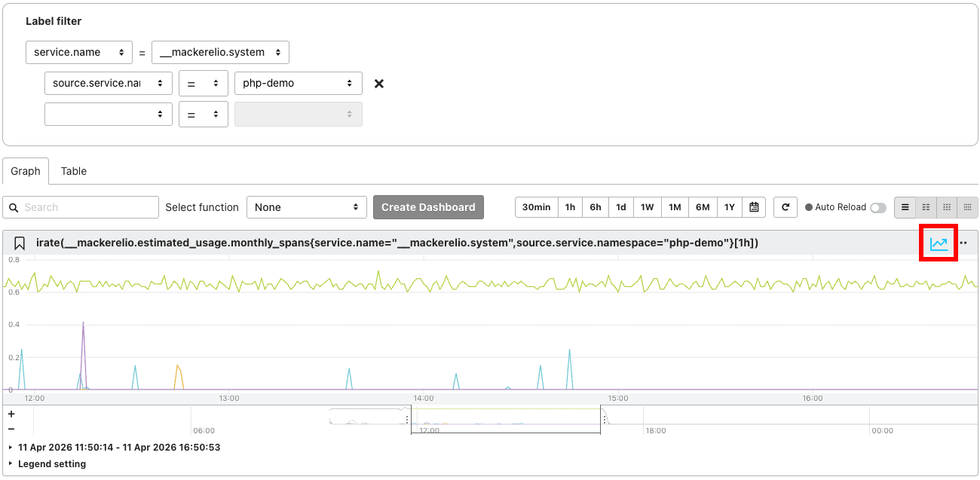Set the time range to 1h

pos(570,207)
